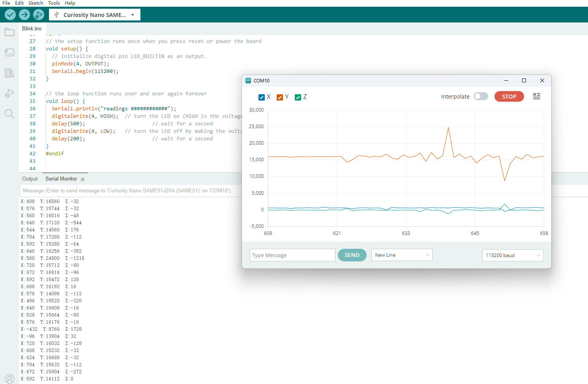Click the 'delay(500);' code line

click(68, 124)
